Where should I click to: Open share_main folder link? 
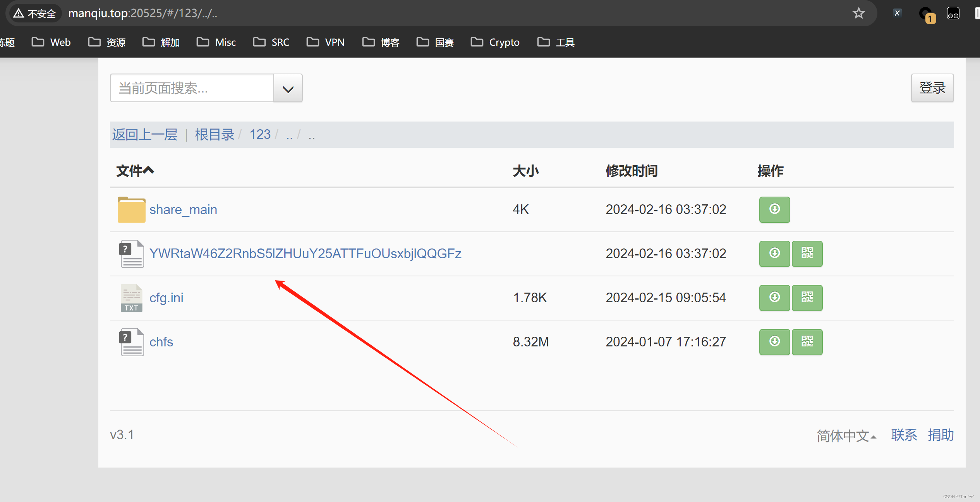pos(183,209)
